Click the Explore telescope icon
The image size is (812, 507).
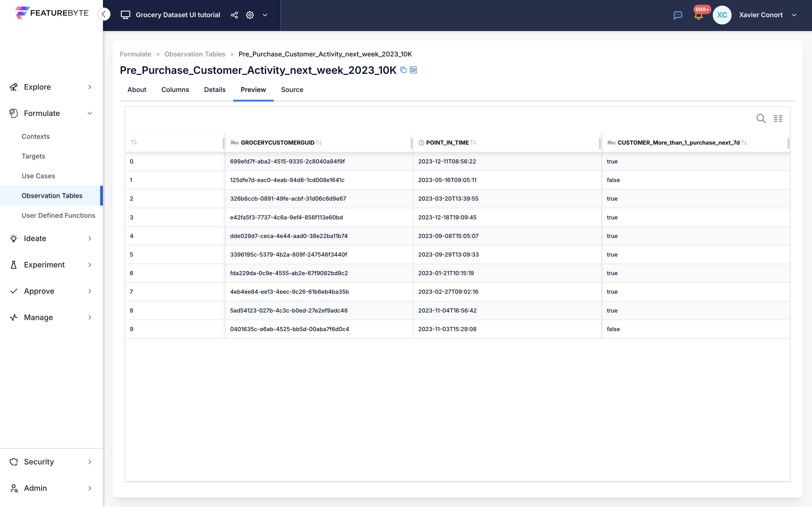point(13,87)
